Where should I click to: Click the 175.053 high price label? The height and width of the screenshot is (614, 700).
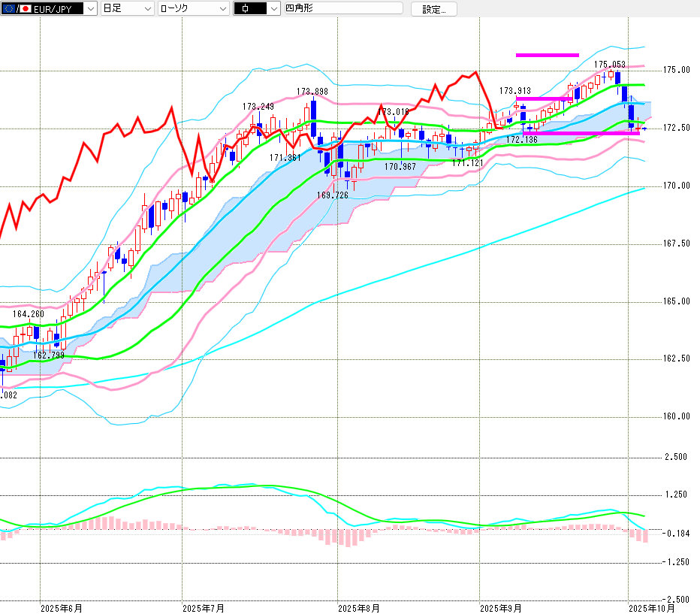[x=610, y=65]
